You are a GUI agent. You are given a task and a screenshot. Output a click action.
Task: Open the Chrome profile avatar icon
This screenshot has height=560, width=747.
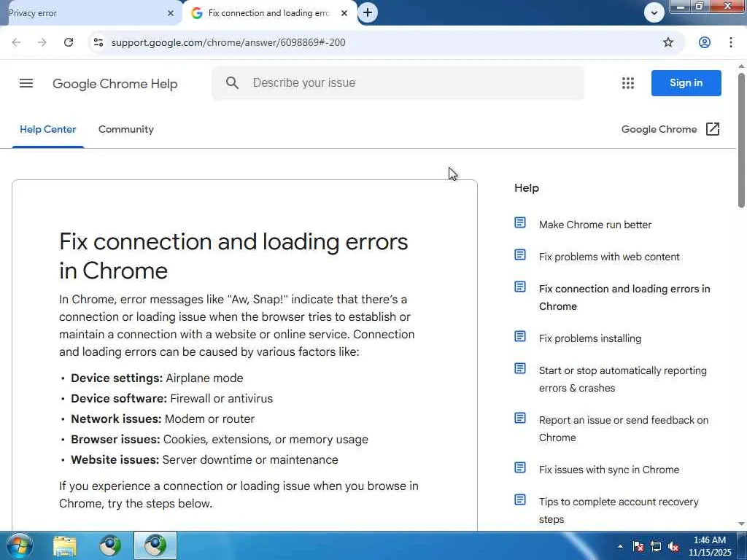point(704,42)
